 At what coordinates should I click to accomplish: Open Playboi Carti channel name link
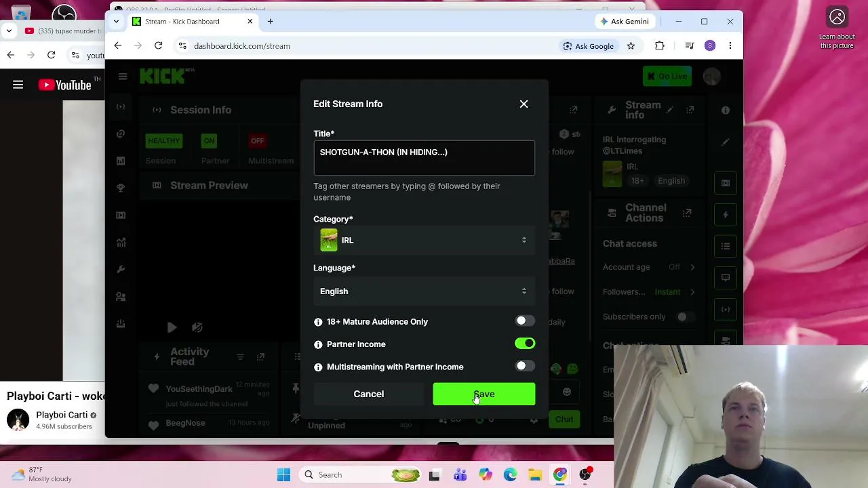(62, 415)
